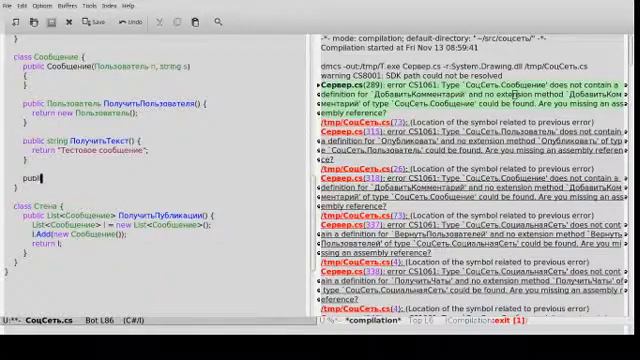
Task: Click the New File toolbar icon
Action: (16, 22)
